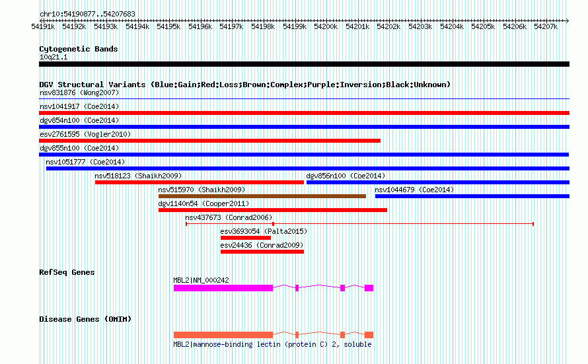Viewport: 588px width, 364px height.
Task: Open the nsv1044679 (Coe2014) label
Action: click(414, 190)
